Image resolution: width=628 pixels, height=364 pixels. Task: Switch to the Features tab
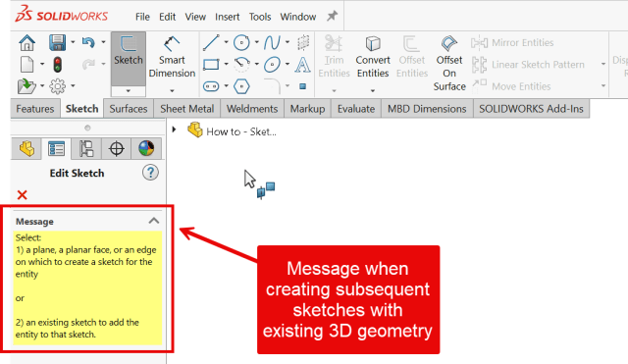[35, 109]
